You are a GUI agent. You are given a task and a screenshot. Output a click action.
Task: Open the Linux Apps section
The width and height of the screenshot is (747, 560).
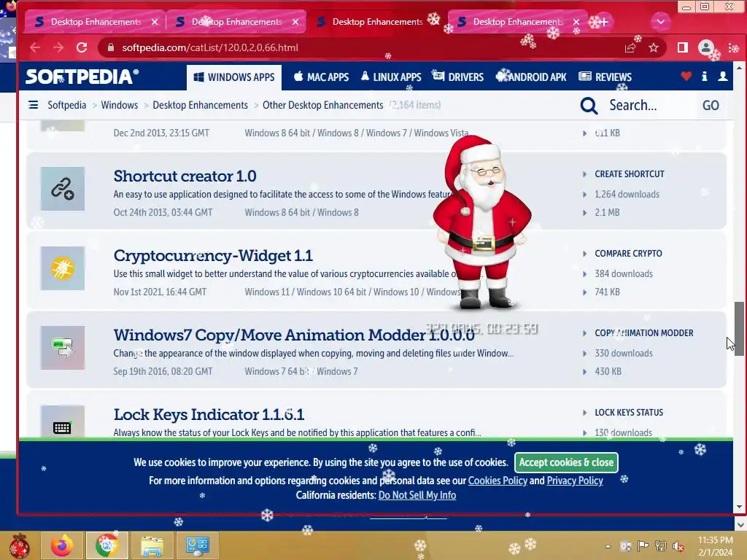tap(391, 77)
